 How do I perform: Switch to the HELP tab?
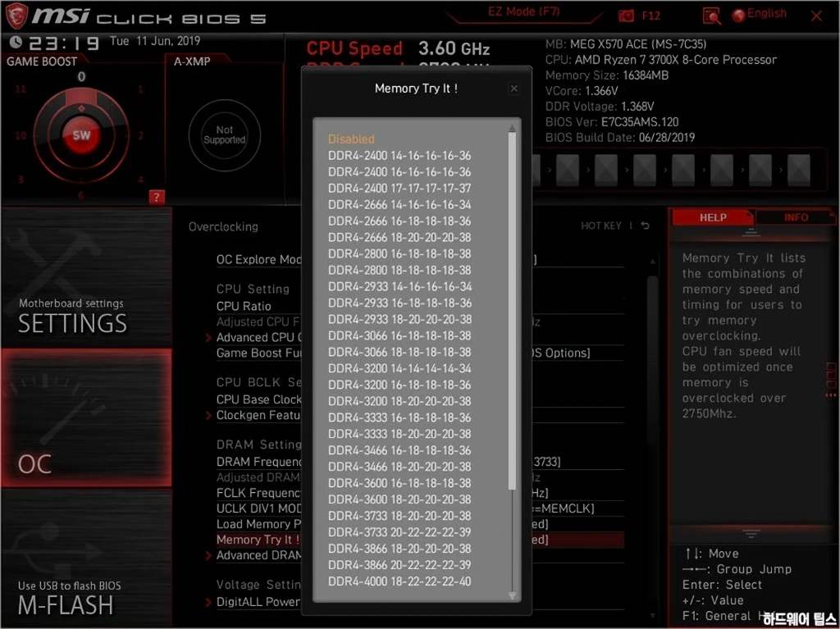713,217
